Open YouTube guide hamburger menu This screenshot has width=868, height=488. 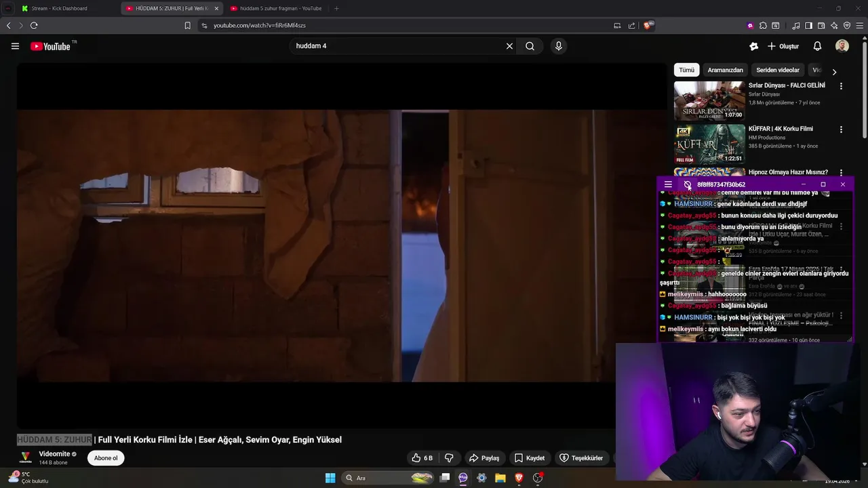(15, 46)
